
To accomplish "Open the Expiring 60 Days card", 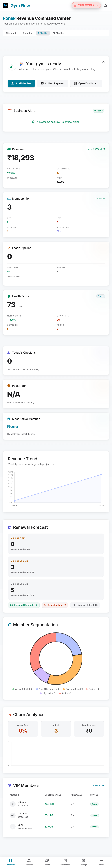I will point(56,590).
